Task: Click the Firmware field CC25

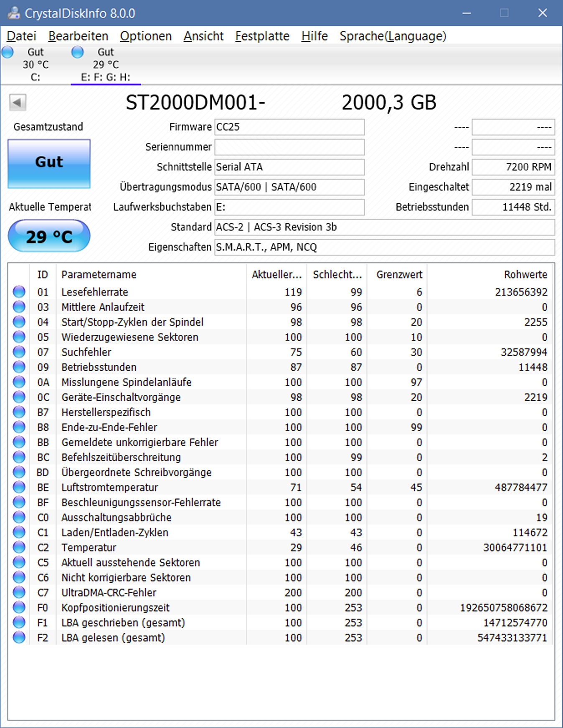Action: click(x=289, y=127)
